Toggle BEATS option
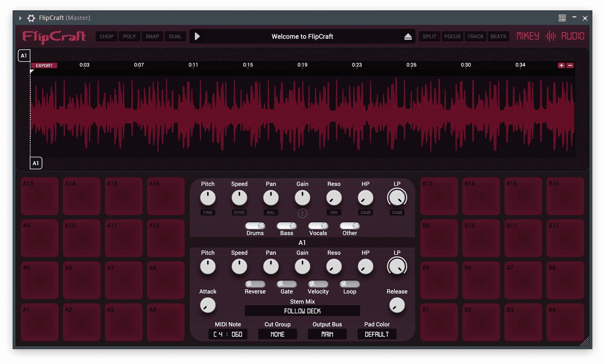Screen dimensions: 605x364 tap(498, 37)
